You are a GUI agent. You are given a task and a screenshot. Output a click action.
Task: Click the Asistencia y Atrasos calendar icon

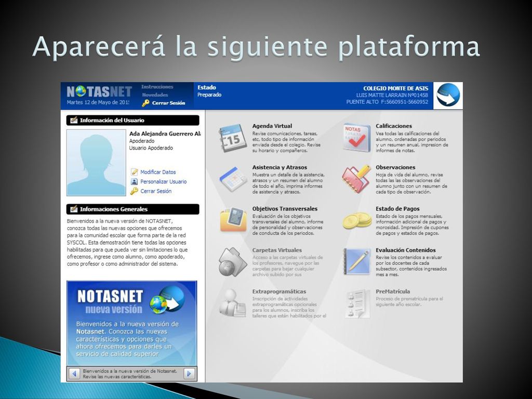point(233,179)
